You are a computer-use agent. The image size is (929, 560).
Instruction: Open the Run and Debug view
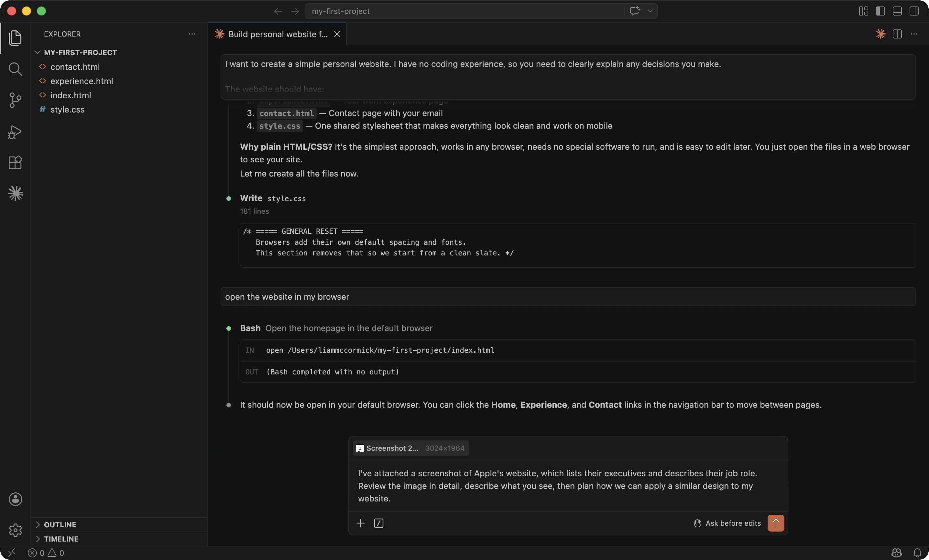(x=15, y=132)
